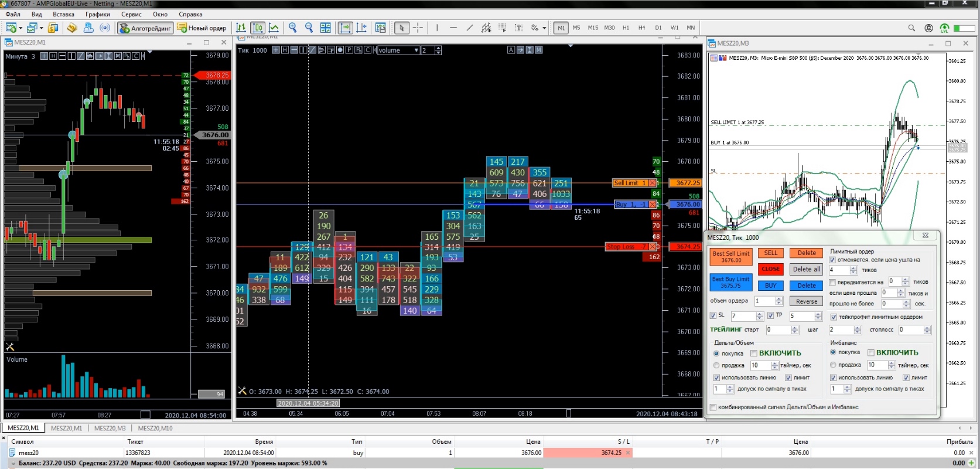
Task: Click the blue BUY button
Action: pos(771,286)
